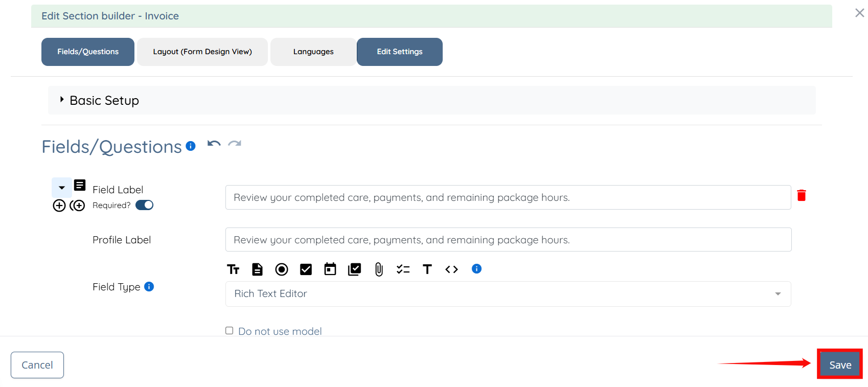
Task: Switch to Layout (Form Design View) tab
Action: (202, 52)
